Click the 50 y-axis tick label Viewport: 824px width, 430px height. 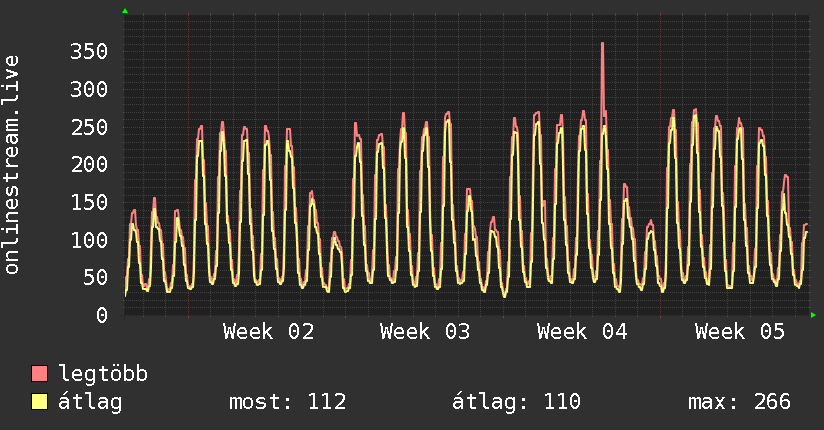pyautogui.click(x=94, y=278)
